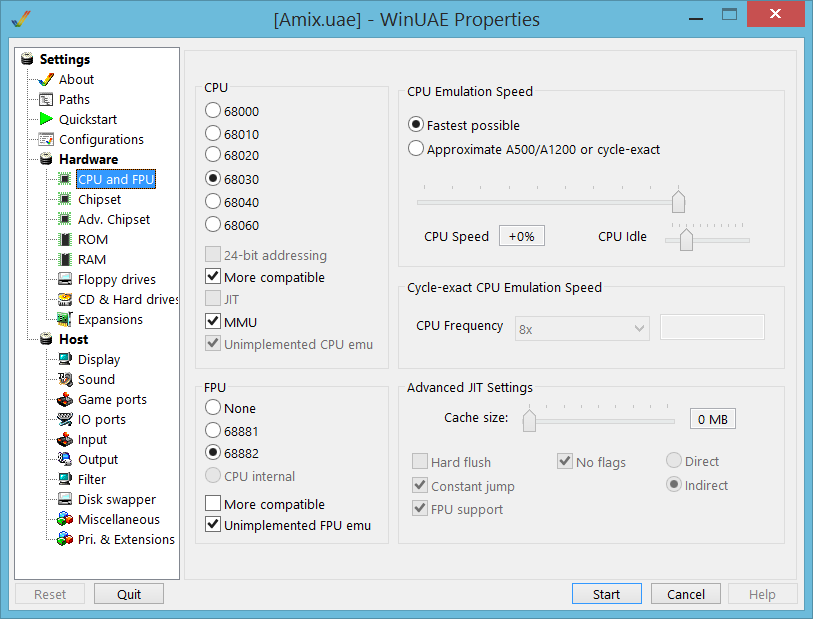Open the RAM settings page
Image resolution: width=813 pixels, height=619 pixels.
(x=92, y=259)
